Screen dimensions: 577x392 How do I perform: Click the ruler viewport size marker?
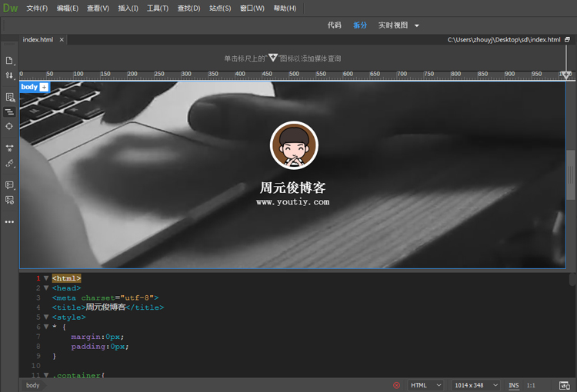tap(566, 75)
